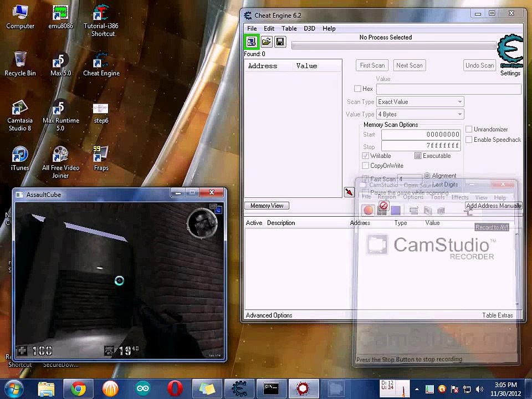The width and height of the screenshot is (532, 399).
Task: Click the Description column header
Action: [281, 223]
